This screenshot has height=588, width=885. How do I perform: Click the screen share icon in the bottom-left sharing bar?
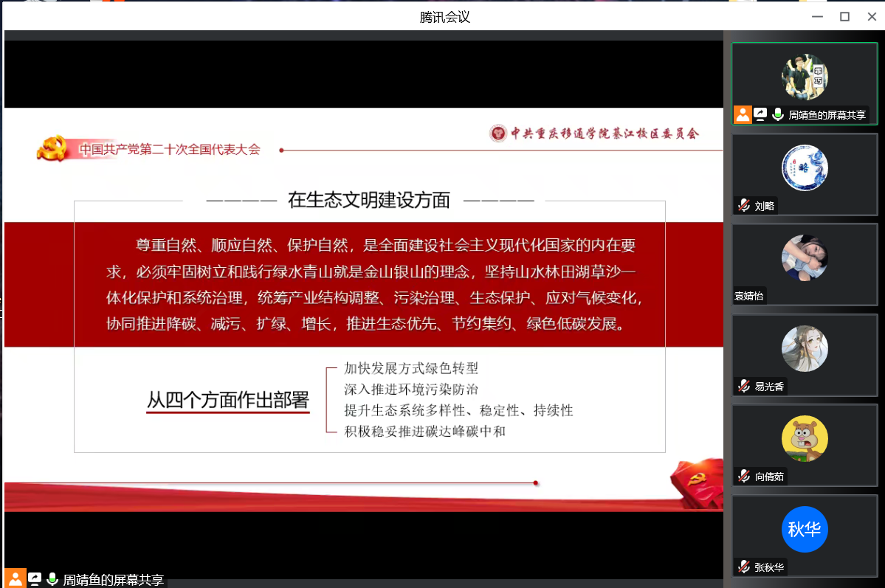34,579
